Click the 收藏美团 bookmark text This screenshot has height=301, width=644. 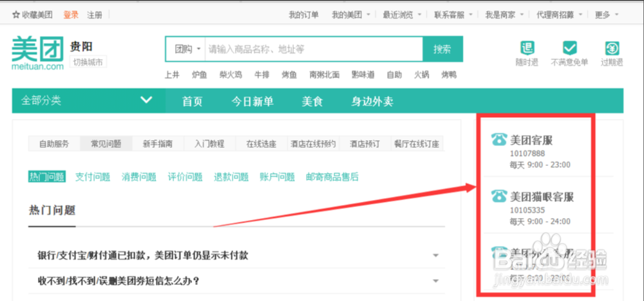(37, 15)
